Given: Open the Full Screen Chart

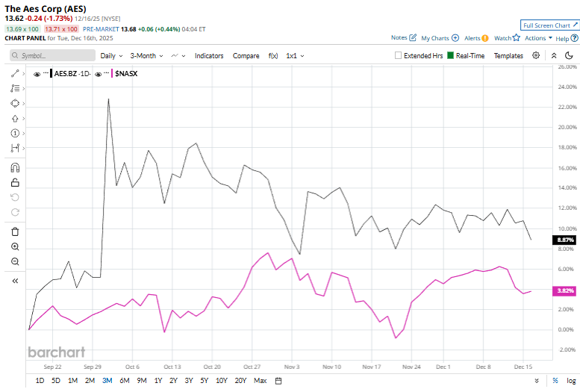Looking at the screenshot, I should (x=549, y=25).
